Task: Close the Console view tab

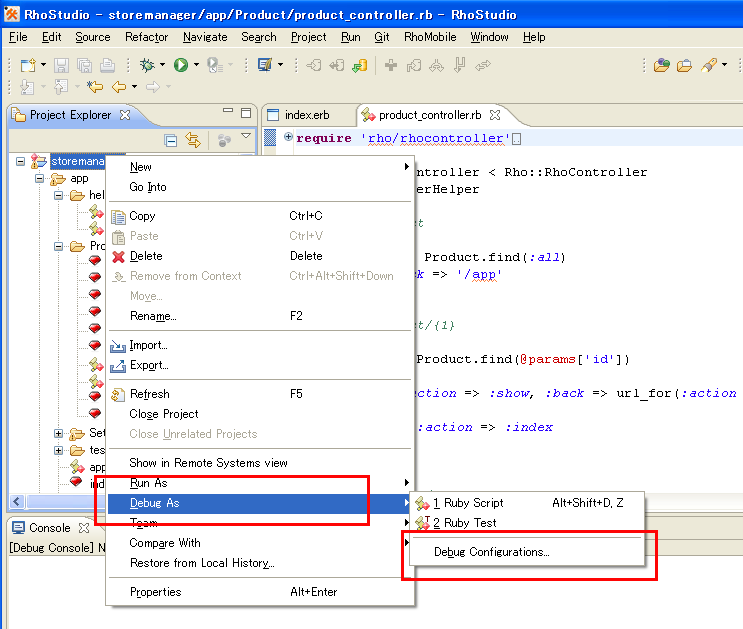Action: coord(84,528)
